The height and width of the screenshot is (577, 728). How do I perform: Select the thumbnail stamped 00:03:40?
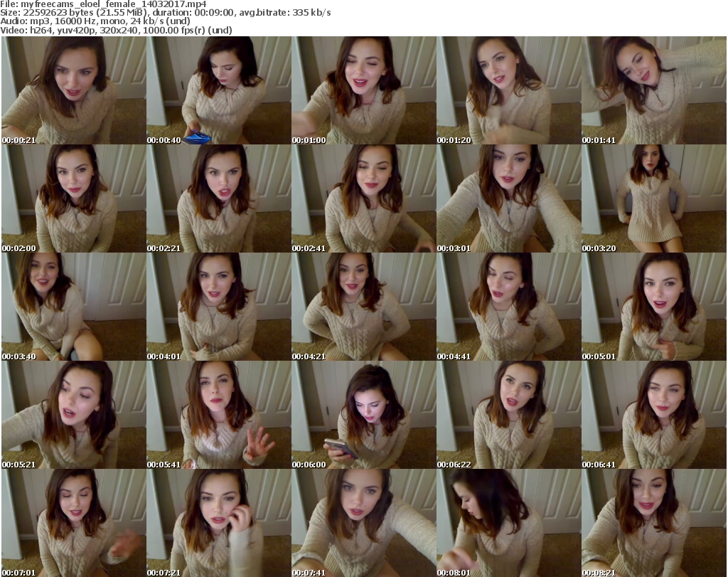[x=74, y=307]
